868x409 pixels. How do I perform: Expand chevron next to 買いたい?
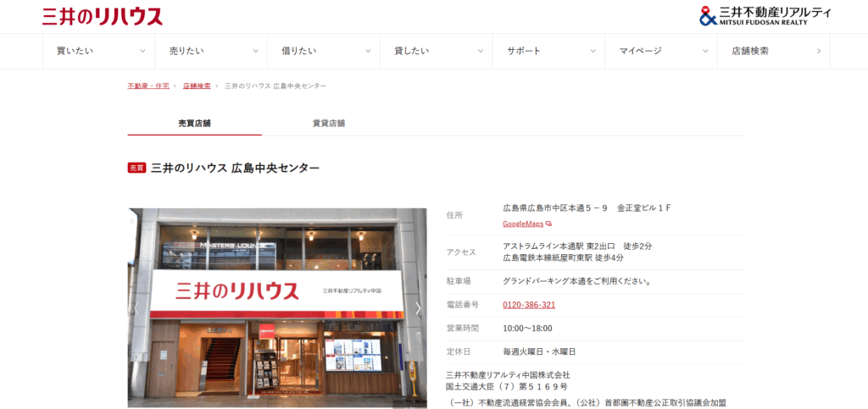[x=142, y=51]
